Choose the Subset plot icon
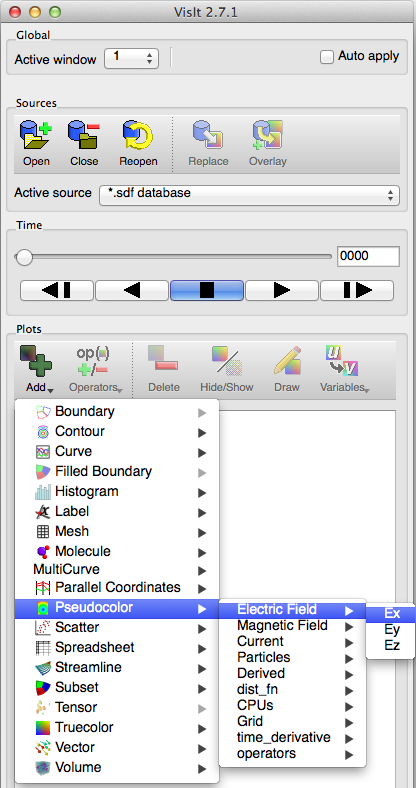416x788 pixels. pyautogui.click(x=43, y=687)
